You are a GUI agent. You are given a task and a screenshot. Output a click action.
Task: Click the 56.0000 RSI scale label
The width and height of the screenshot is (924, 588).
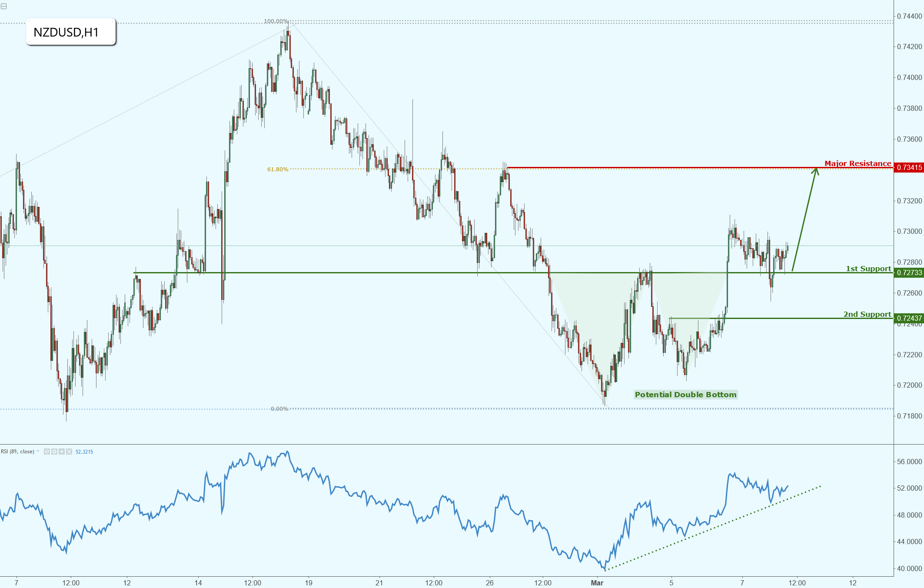[x=909, y=462]
